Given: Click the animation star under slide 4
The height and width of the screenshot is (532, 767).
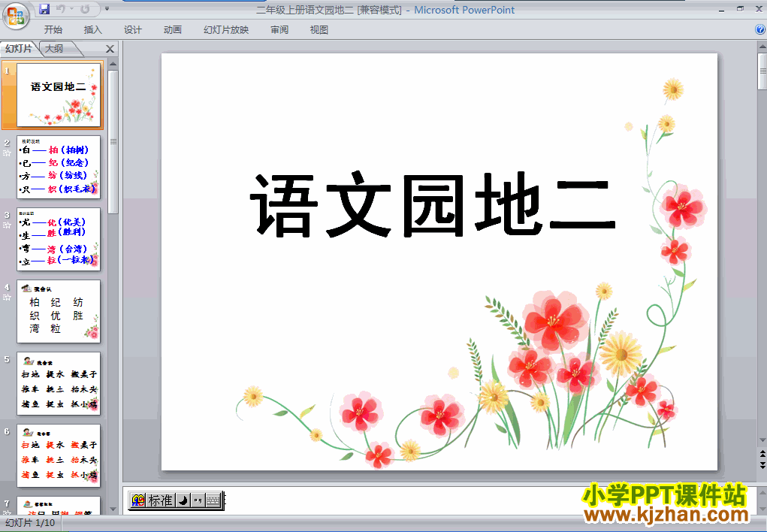Looking at the screenshot, I should coord(7,297).
